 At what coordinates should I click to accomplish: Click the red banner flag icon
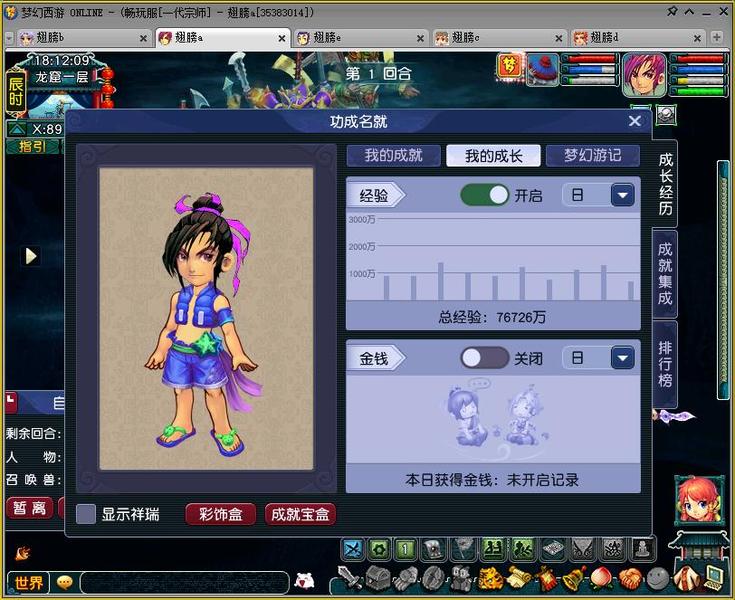pos(546,579)
